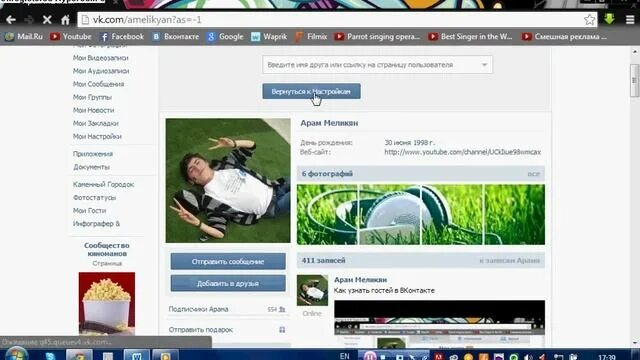The image size is (640, 360).
Task: Click the gift icon beside Отправить подарок
Action: pos(282,329)
